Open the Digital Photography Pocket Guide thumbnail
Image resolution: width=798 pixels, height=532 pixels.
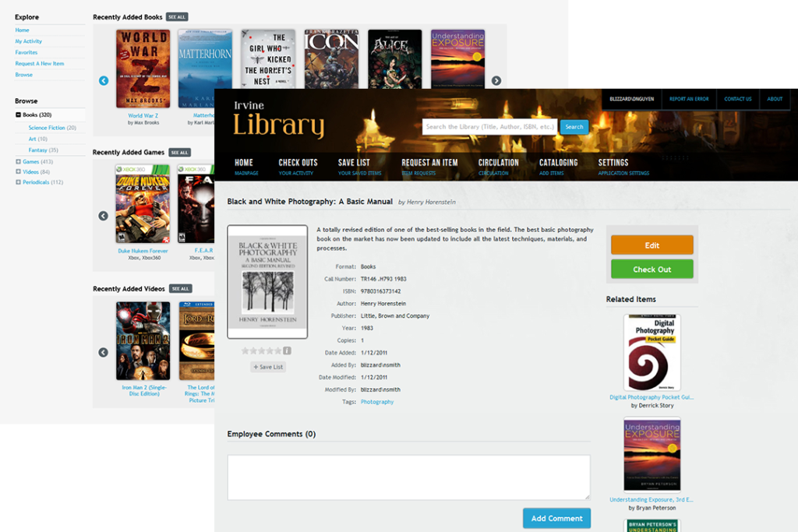pyautogui.click(x=652, y=353)
